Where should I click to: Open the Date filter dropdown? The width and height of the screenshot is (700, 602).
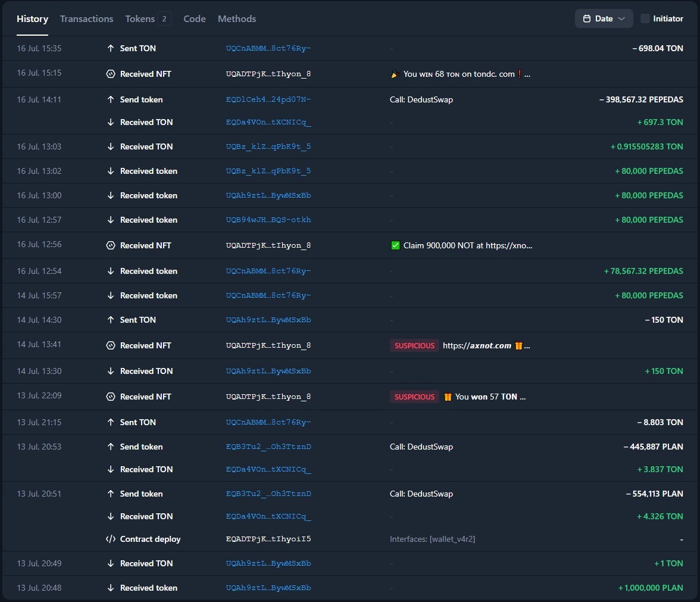604,19
